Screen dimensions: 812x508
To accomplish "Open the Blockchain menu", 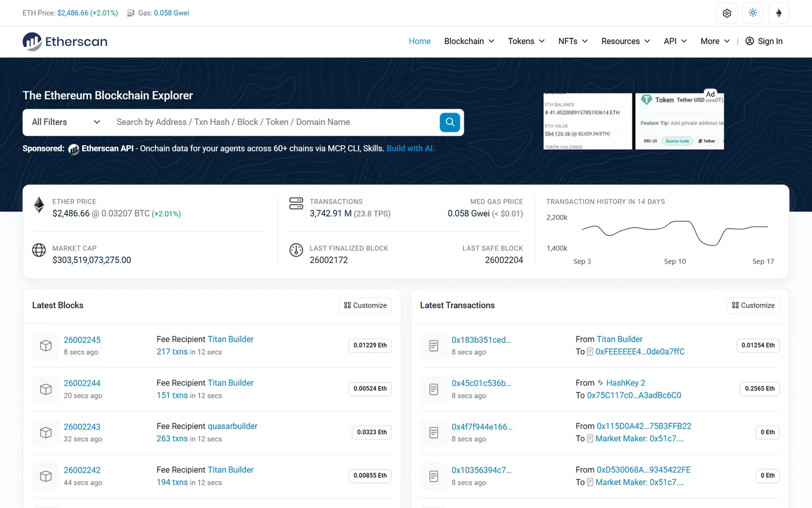I will 469,41.
